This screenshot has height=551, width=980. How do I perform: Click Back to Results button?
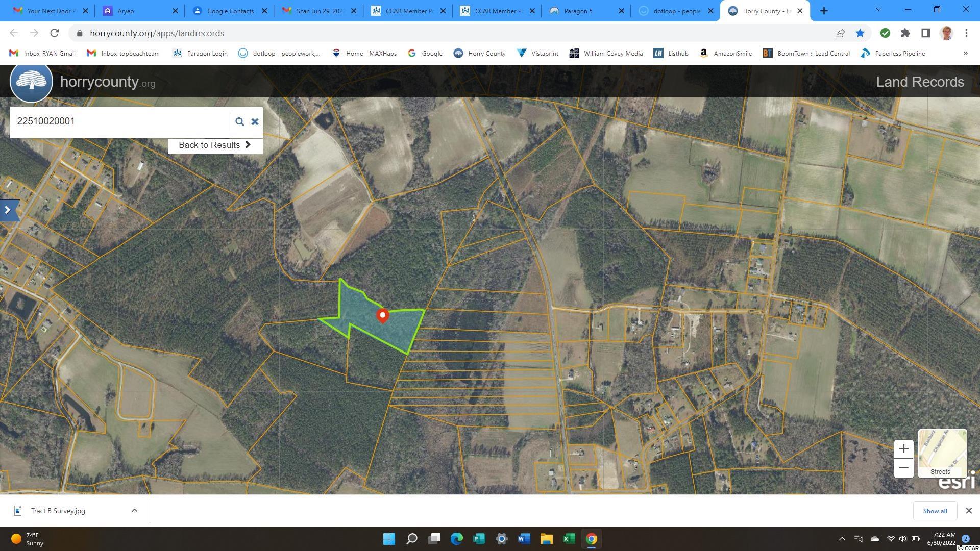coord(215,145)
